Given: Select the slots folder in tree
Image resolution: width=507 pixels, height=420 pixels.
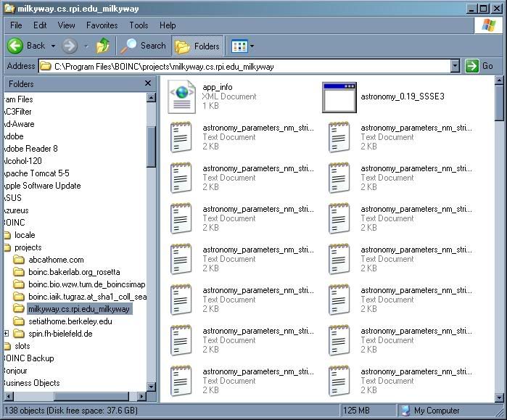Looking at the screenshot, I should 22,346.
